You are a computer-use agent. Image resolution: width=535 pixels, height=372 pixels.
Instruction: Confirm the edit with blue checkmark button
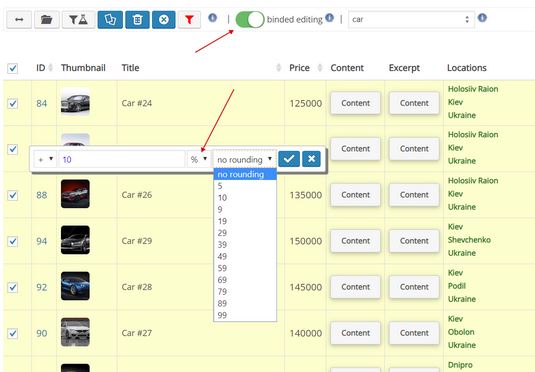click(x=289, y=159)
